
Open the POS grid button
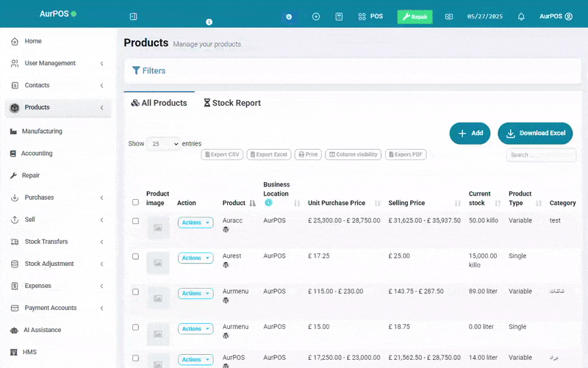pyautogui.click(x=370, y=16)
